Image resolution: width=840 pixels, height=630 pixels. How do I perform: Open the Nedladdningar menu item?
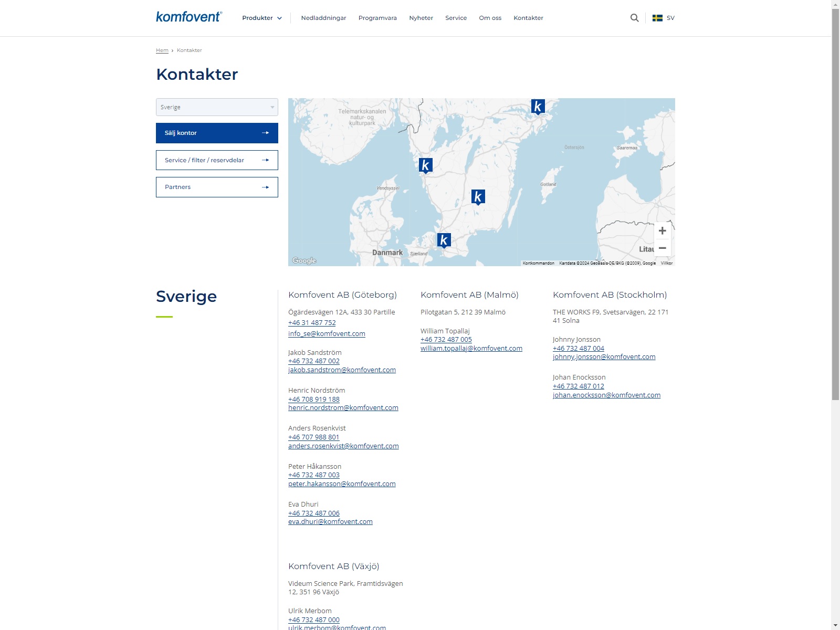(323, 18)
